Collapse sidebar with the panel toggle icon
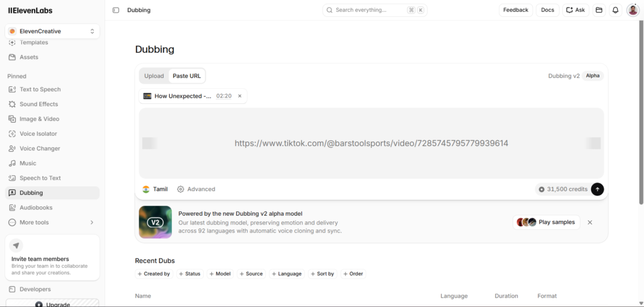This screenshot has width=644, height=307. [x=116, y=10]
